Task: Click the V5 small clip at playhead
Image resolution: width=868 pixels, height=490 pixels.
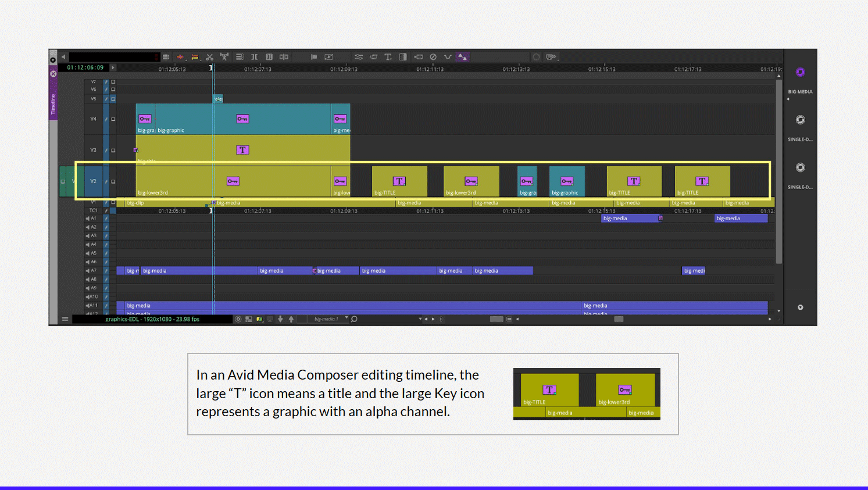Action: 218,99
